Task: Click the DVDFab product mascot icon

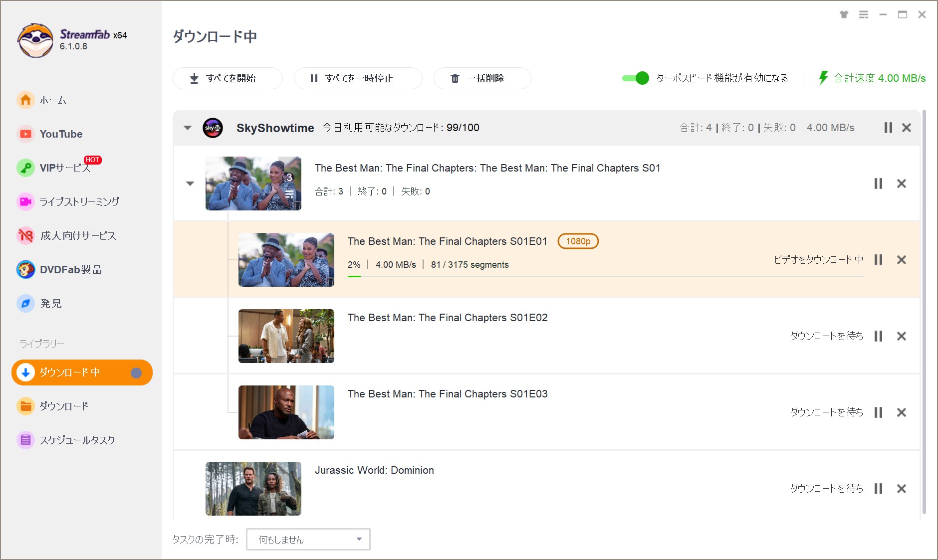Action: point(25,269)
